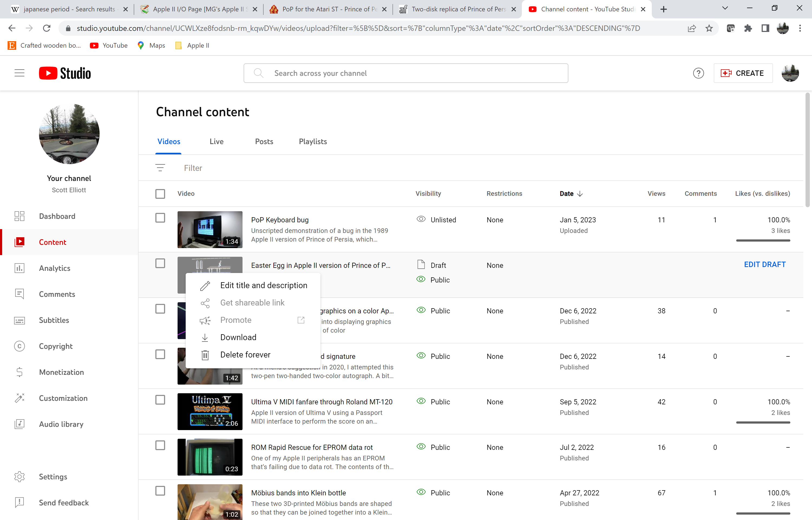Open the Crafted wooden bo... bookmark
The image size is (812, 520).
(x=45, y=45)
